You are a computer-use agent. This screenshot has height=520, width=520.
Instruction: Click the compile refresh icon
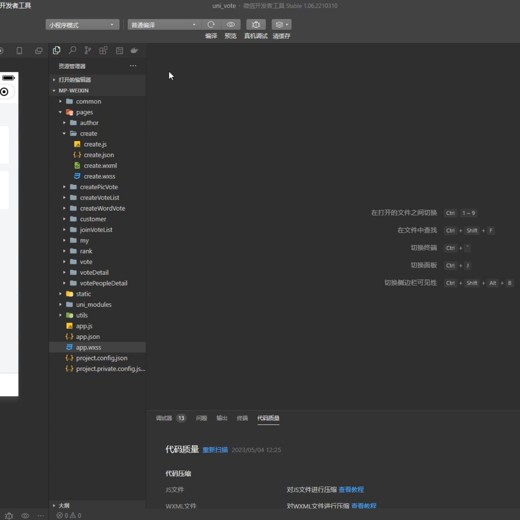point(211,25)
